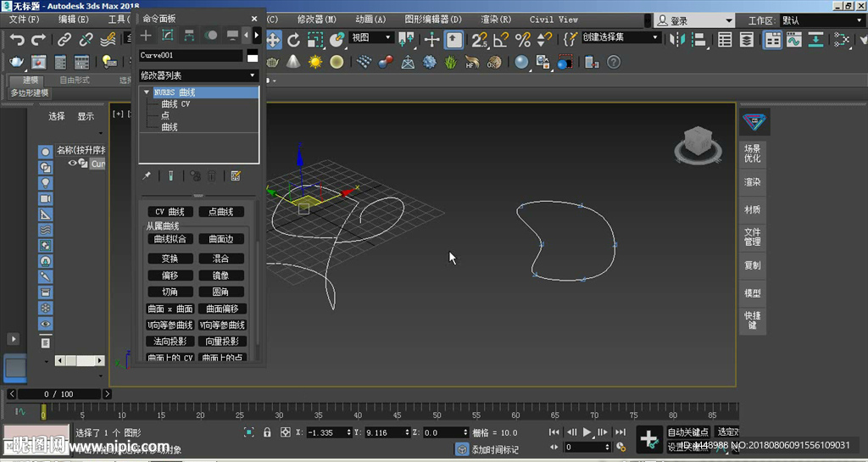Viewport: 868px width, 462px height.
Task: Go to the end frame
Action: coord(620,432)
